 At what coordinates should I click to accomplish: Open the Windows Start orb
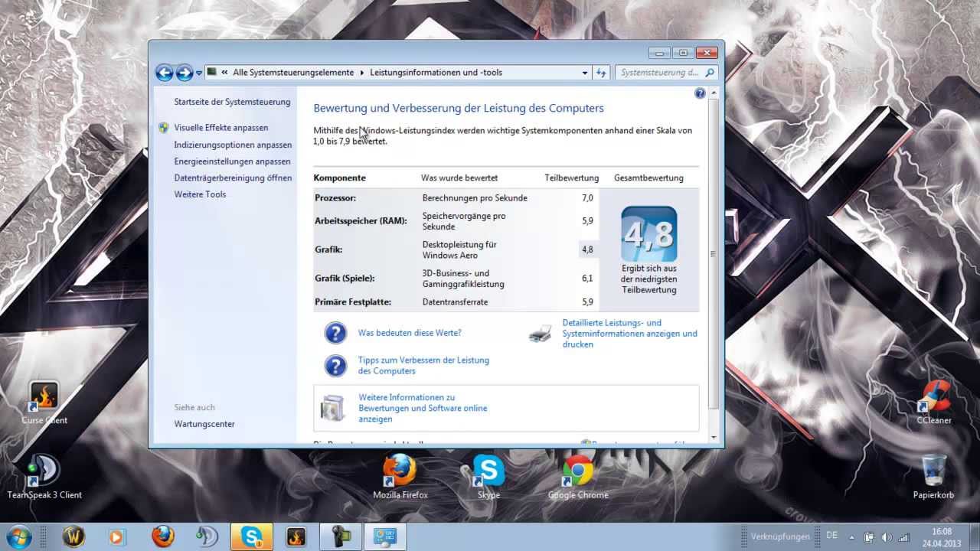tap(18, 536)
